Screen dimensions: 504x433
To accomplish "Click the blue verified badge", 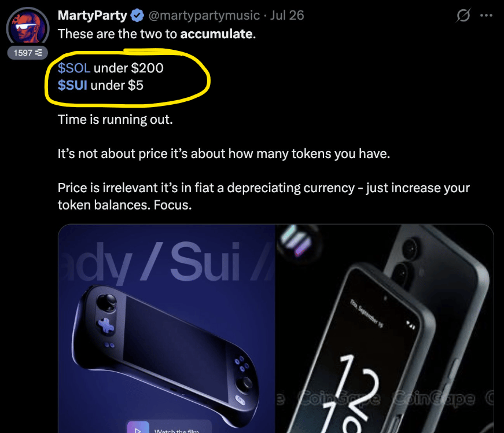I will point(138,16).
